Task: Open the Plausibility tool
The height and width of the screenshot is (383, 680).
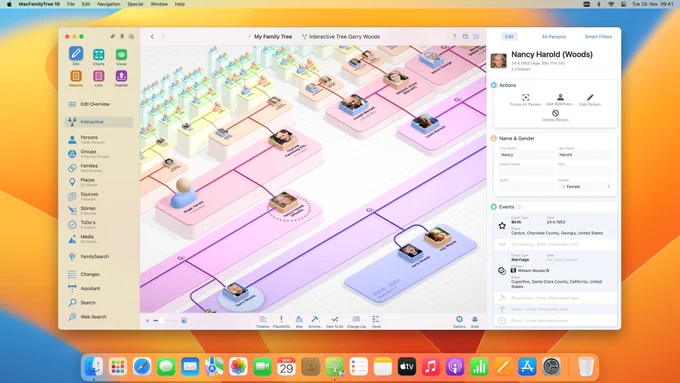Action: coord(281,321)
